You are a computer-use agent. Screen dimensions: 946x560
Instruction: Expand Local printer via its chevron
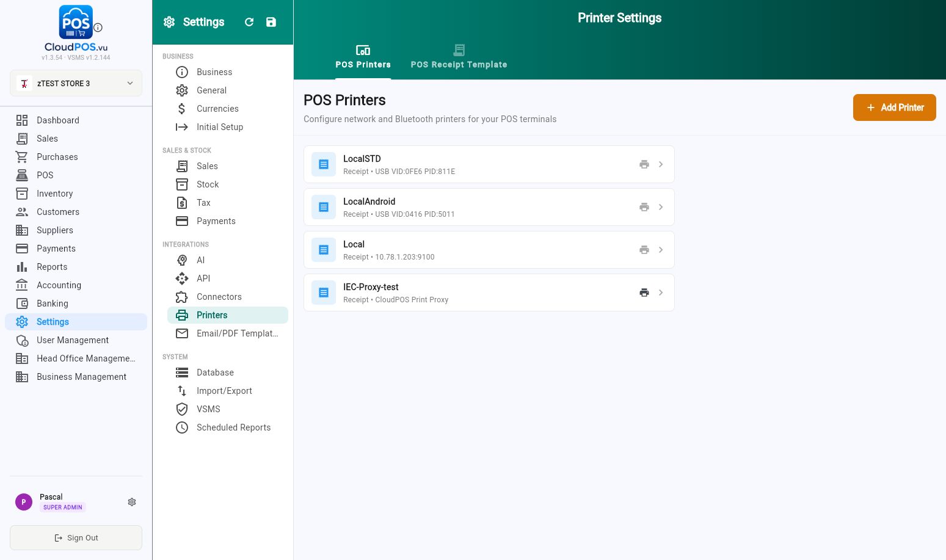[661, 250]
